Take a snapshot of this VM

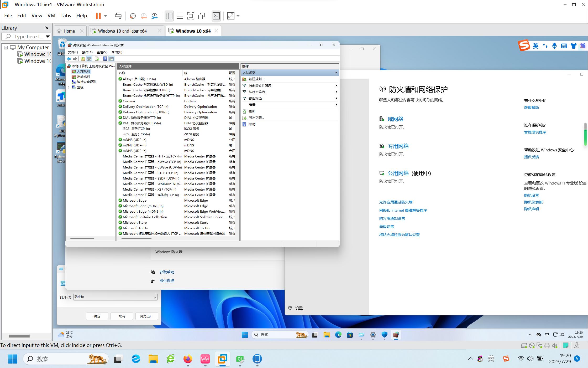[x=133, y=16]
